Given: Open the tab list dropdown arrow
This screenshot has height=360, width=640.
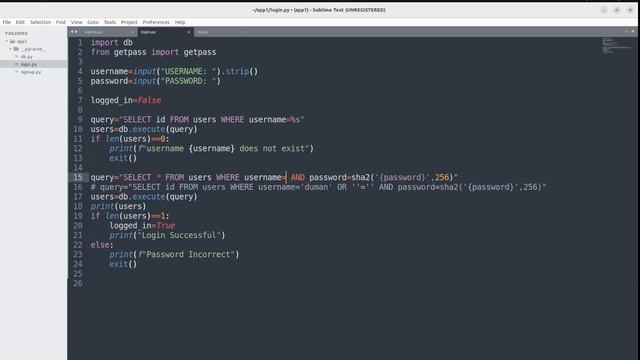Looking at the screenshot, I should [x=633, y=31].
